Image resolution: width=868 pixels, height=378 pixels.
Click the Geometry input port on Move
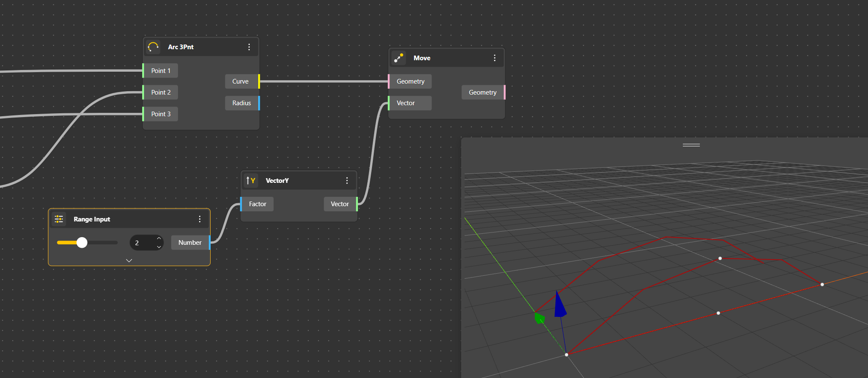(x=410, y=81)
